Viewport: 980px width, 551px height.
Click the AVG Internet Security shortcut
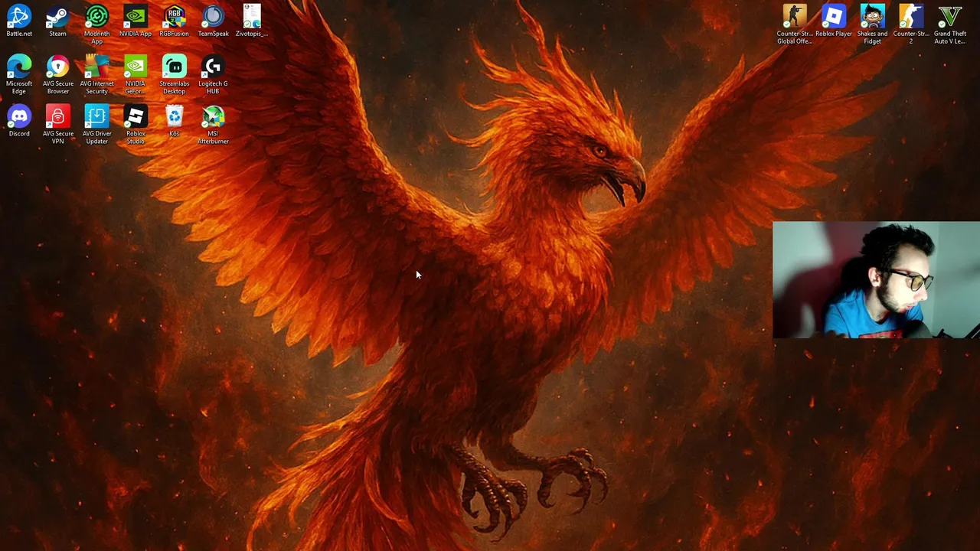96,74
